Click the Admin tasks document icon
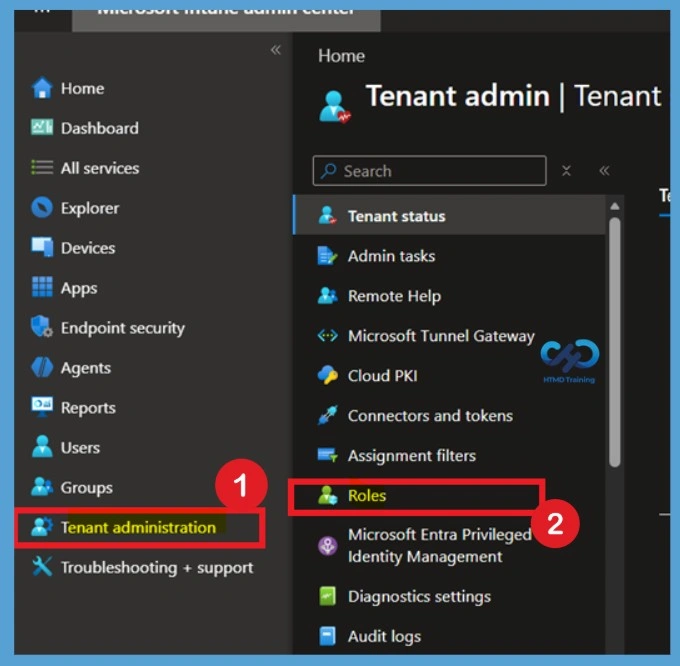This screenshot has height=666, width=680. click(x=327, y=255)
